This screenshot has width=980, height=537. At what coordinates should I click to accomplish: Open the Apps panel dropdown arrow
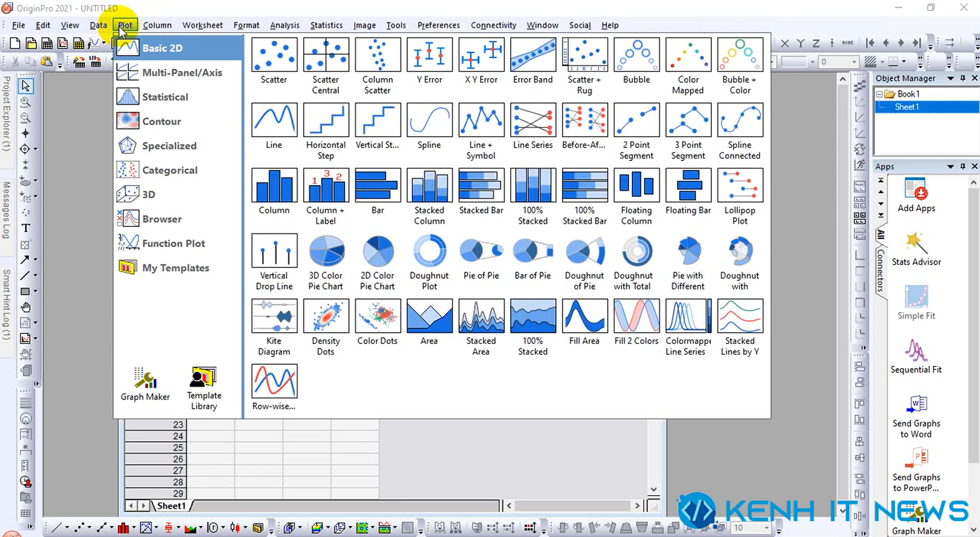click(950, 166)
